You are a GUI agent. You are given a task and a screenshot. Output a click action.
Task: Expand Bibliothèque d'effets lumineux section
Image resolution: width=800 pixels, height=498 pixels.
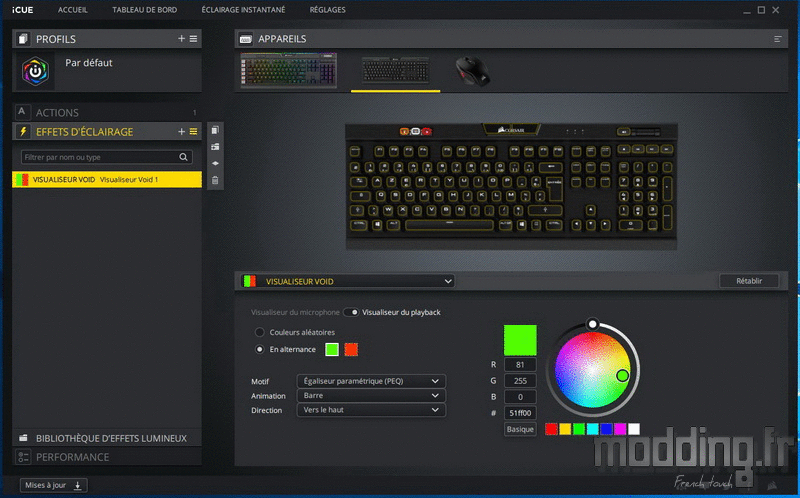(x=107, y=438)
